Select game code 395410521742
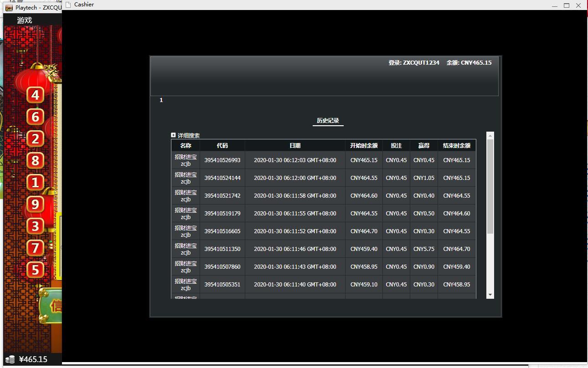 click(x=222, y=196)
